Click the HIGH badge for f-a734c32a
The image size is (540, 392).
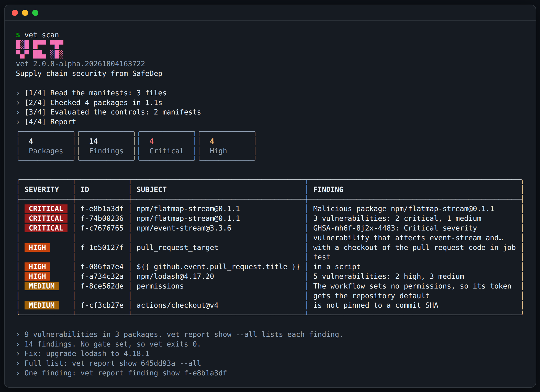37,276
